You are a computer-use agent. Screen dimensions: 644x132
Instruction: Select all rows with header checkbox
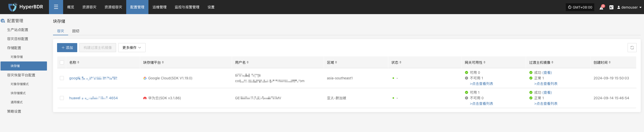62,62
